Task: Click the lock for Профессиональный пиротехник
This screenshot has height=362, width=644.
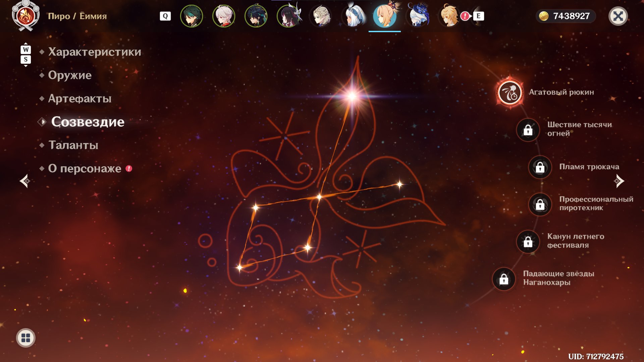Action: point(540,204)
